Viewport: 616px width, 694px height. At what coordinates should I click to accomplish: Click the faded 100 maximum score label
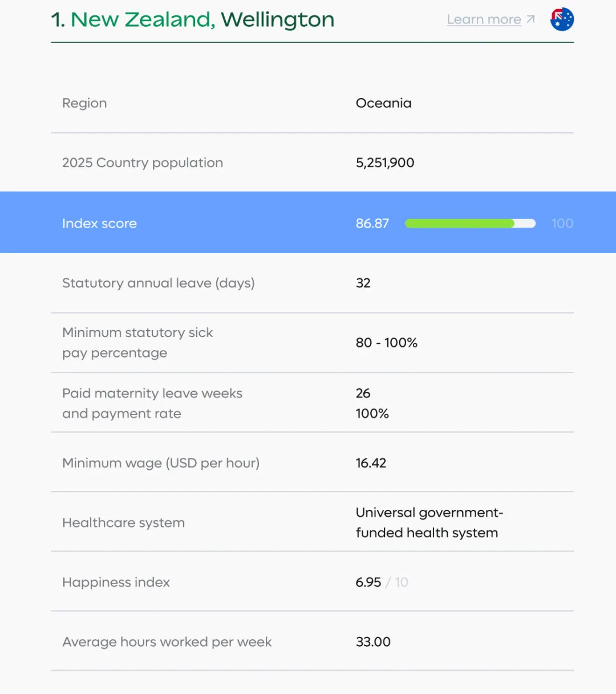[x=562, y=224]
